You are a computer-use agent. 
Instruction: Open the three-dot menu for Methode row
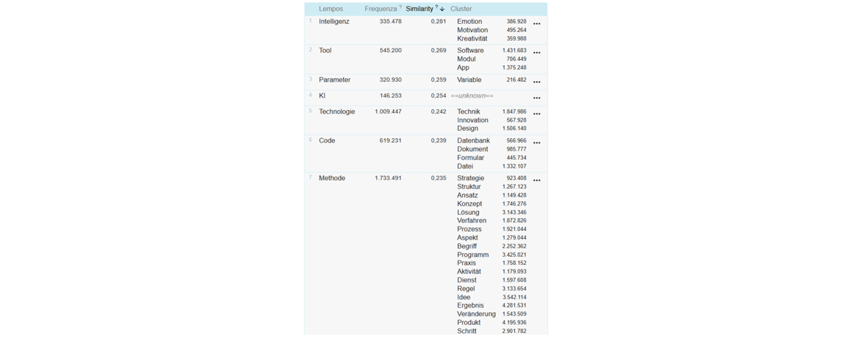tap(537, 180)
